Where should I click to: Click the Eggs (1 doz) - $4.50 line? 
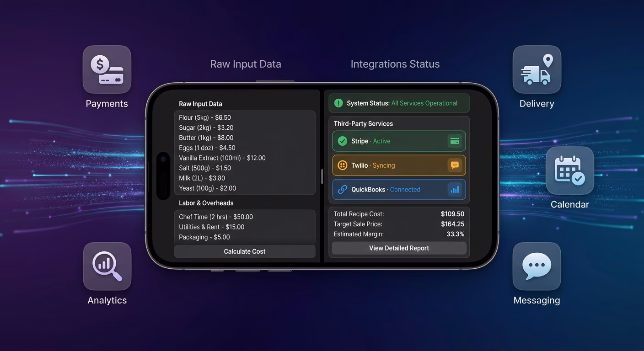[207, 148]
